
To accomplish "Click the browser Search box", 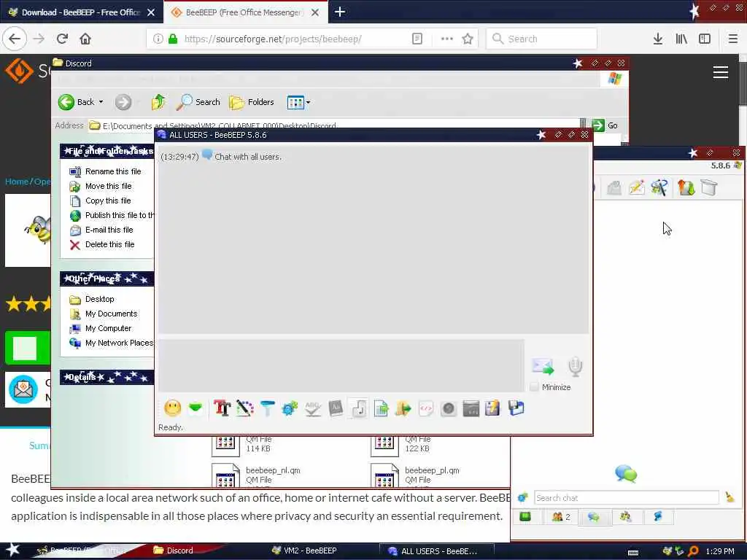I will point(542,39).
